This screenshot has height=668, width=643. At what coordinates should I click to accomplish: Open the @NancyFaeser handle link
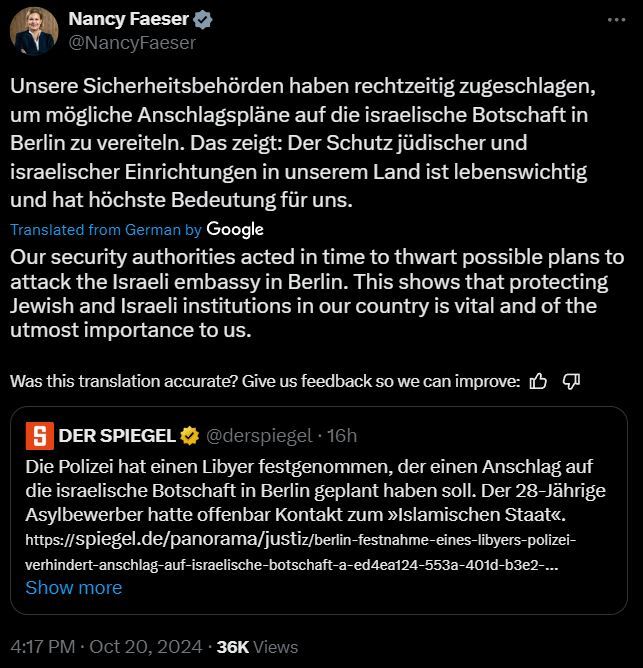pos(132,43)
